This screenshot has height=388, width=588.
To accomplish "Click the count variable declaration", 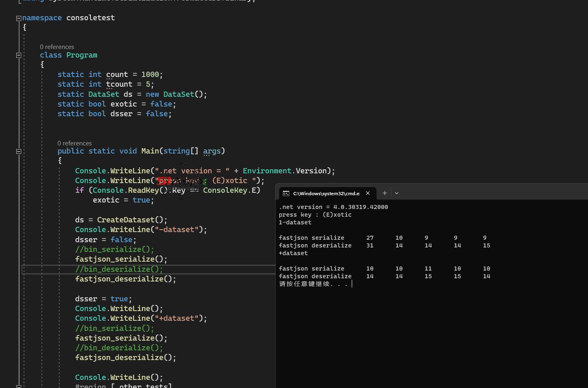I will point(117,75).
